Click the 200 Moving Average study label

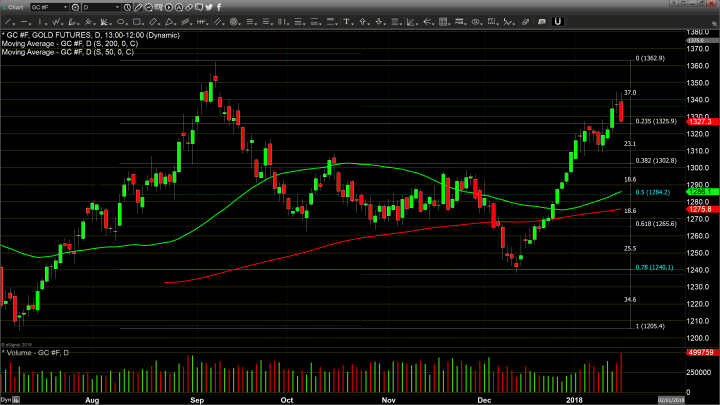coord(69,44)
